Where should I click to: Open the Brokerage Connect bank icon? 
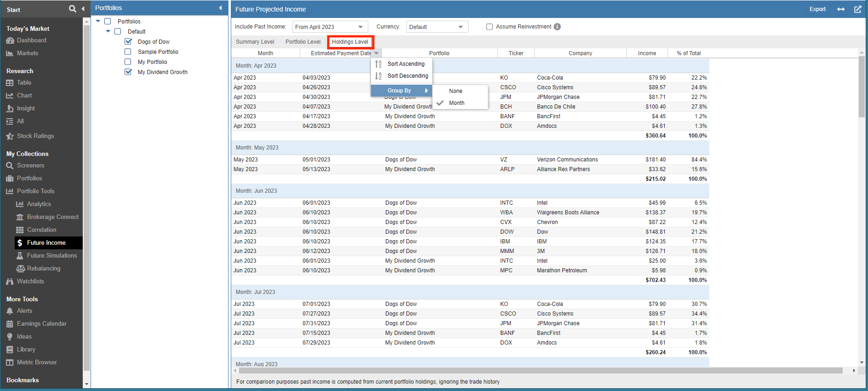[20, 217]
